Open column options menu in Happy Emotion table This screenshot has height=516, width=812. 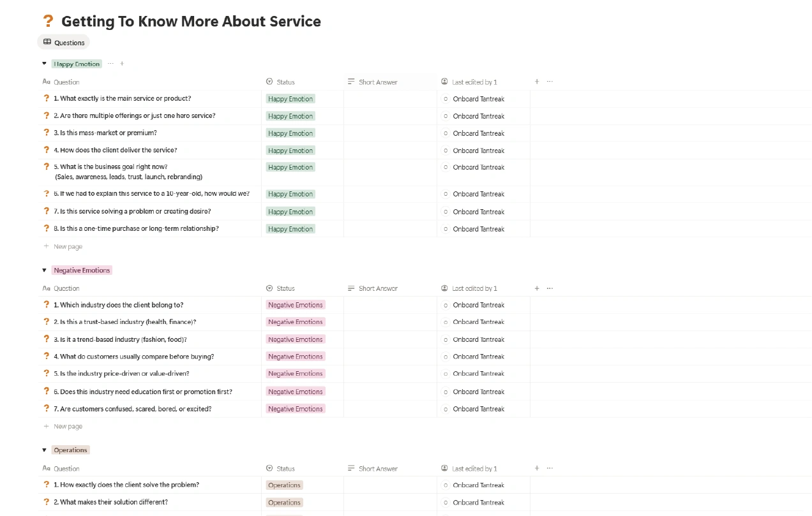click(550, 82)
